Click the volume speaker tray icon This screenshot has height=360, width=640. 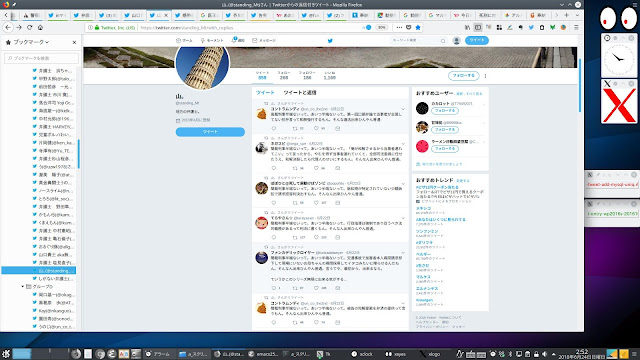(x=544, y=354)
